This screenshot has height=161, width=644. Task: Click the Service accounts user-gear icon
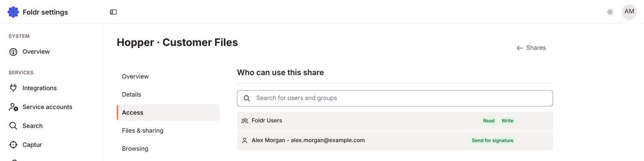click(13, 107)
